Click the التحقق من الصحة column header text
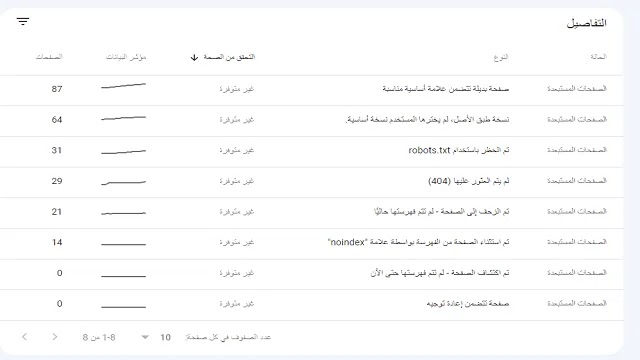The image size is (640, 360). pos(229,57)
